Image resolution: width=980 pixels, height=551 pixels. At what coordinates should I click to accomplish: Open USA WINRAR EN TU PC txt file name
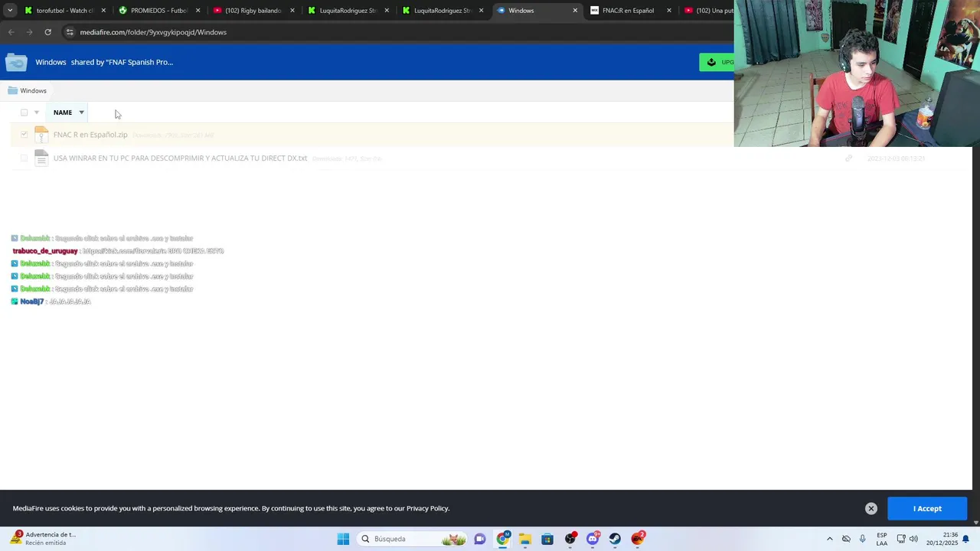(180, 158)
